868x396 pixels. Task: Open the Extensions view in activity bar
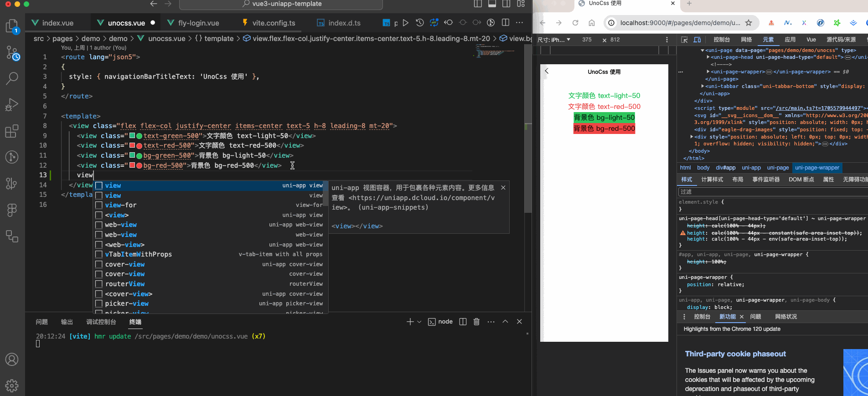[12, 131]
